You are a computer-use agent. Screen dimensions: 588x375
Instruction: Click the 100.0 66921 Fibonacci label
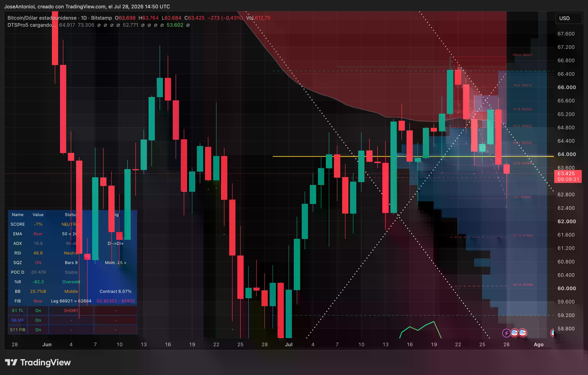(522, 55)
